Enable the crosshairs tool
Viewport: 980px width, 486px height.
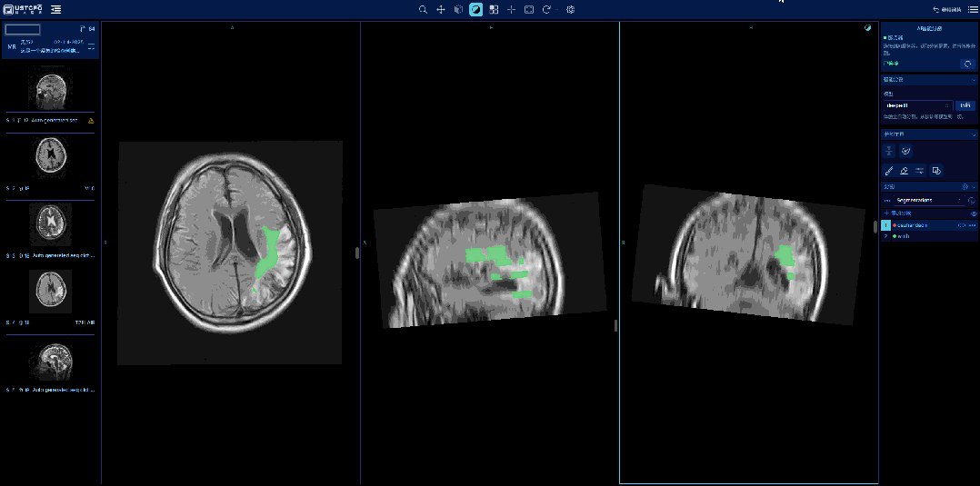coord(511,9)
